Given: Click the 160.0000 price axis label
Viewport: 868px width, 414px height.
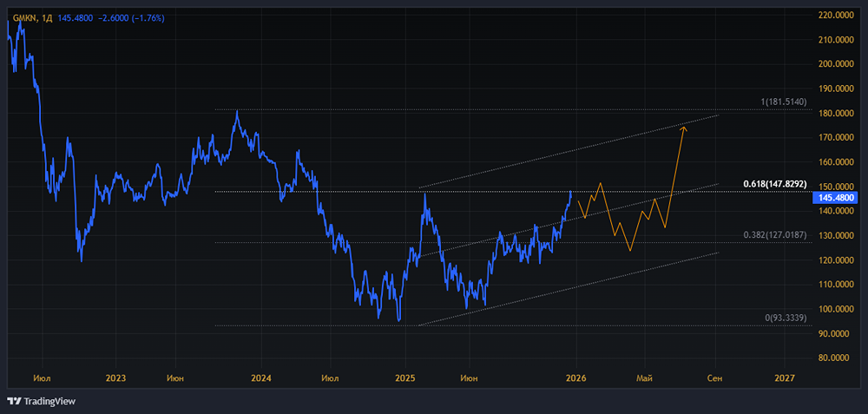Looking at the screenshot, I should pyautogui.click(x=835, y=162).
